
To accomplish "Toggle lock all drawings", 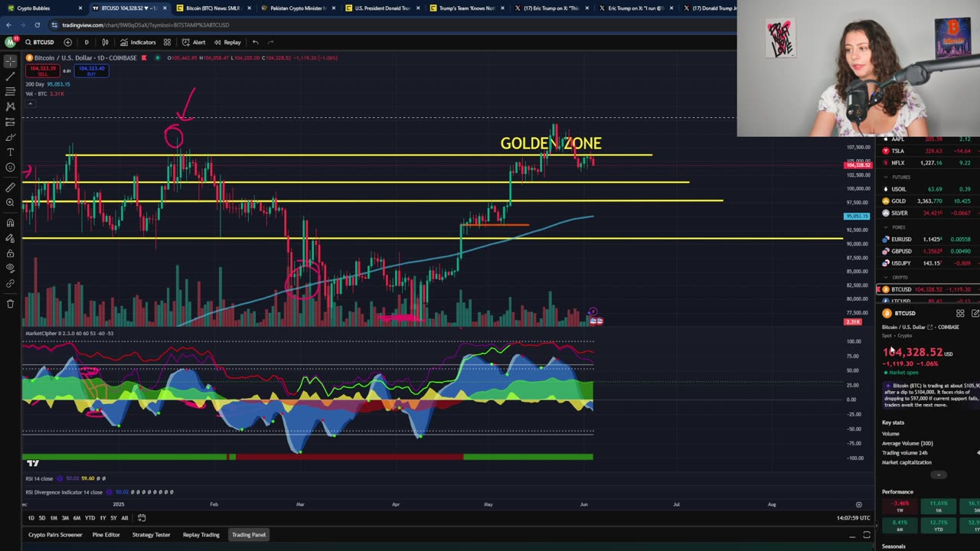I will 10,253.
